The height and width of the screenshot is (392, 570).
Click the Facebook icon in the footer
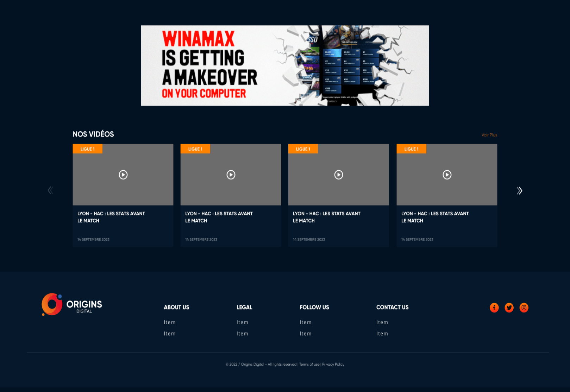pyautogui.click(x=494, y=308)
